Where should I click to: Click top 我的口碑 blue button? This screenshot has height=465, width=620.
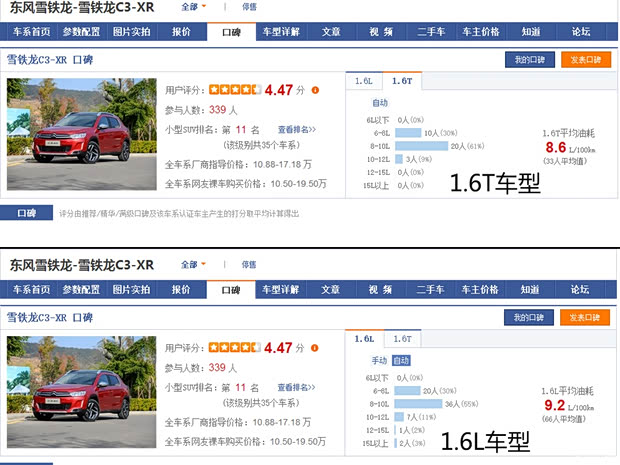[x=529, y=60]
